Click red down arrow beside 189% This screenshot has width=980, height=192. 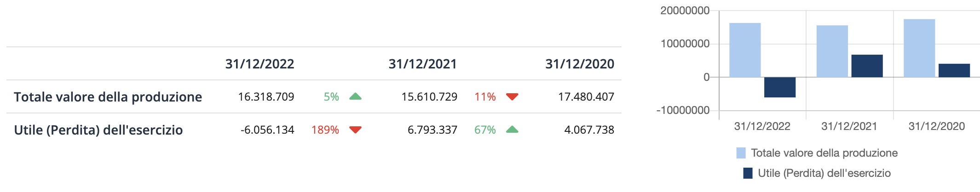tap(355, 130)
